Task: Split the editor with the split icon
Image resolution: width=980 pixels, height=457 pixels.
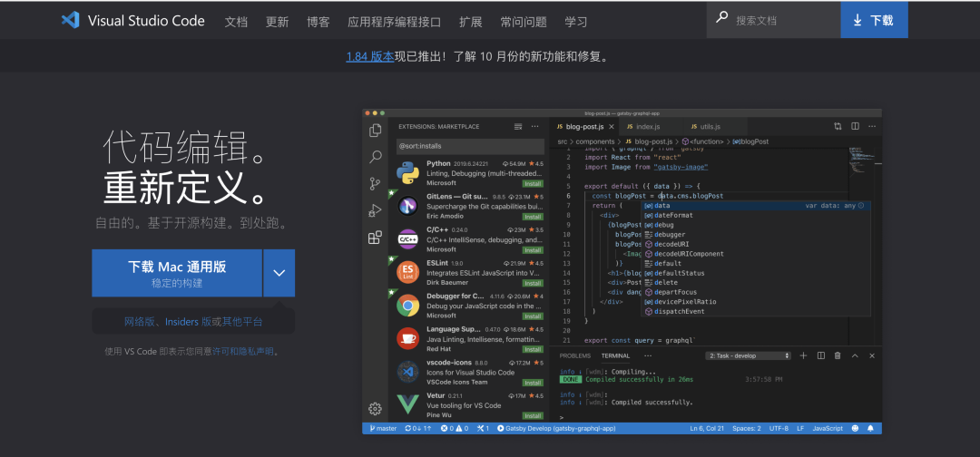Action: click(855, 127)
